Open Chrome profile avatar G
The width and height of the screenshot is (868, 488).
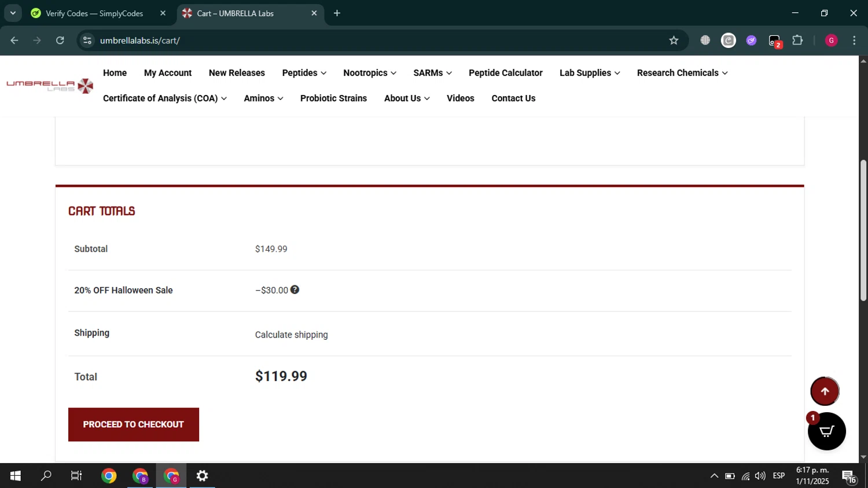point(831,41)
